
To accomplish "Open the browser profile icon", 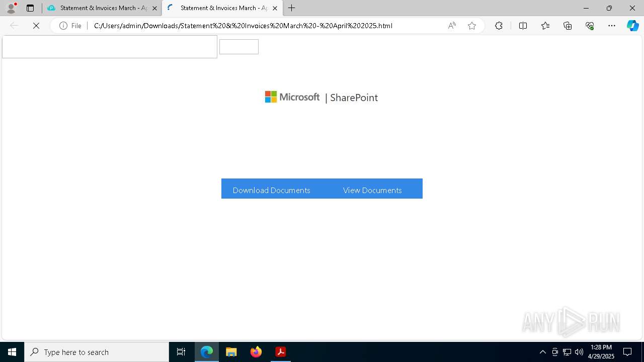I will (x=11, y=8).
